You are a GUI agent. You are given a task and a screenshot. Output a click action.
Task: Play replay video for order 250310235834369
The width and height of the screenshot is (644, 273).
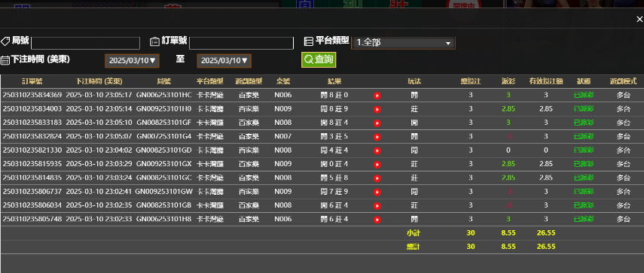point(377,96)
